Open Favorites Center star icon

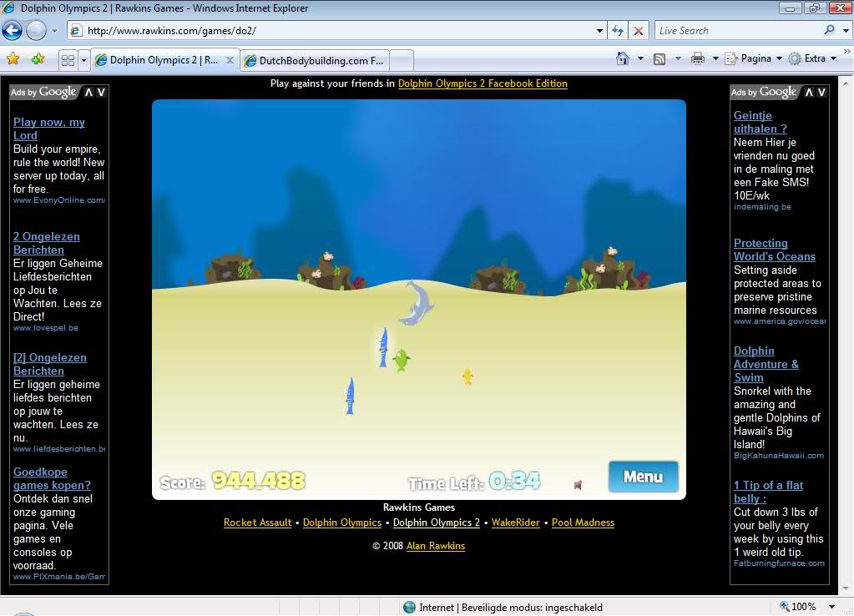[13, 59]
